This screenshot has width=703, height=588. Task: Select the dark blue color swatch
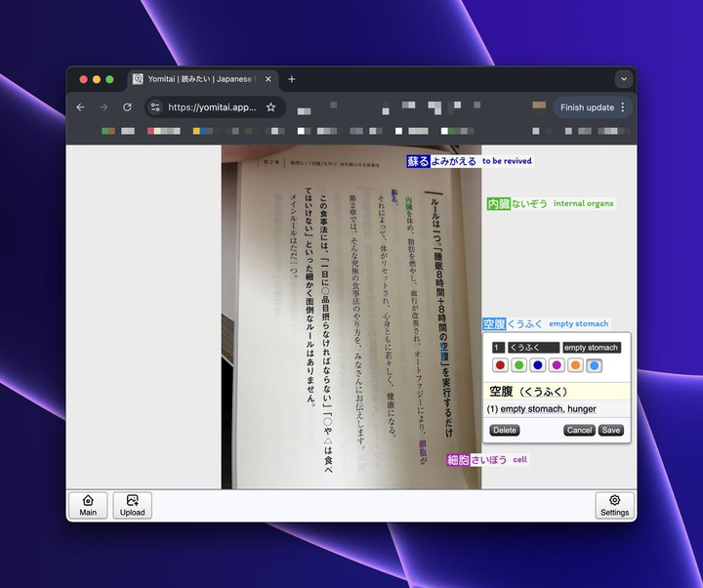pos(538,365)
